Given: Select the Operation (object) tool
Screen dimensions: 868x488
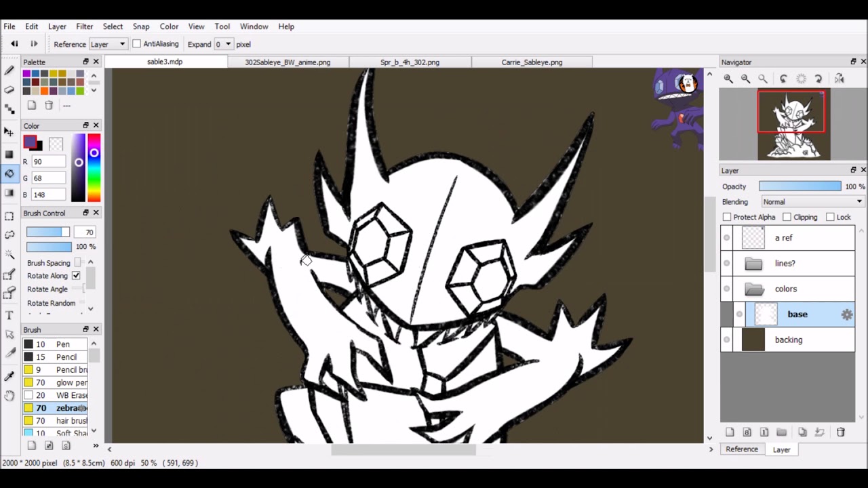Looking at the screenshot, I should 9,334.
